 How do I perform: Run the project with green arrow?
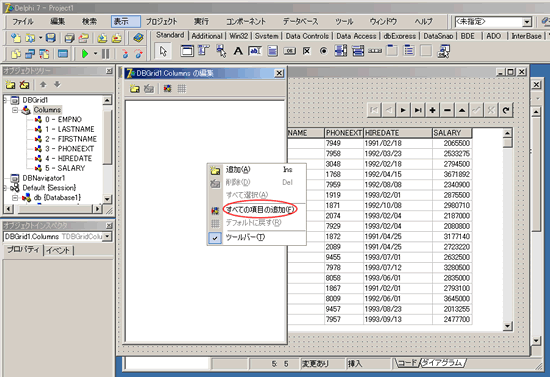coord(85,54)
